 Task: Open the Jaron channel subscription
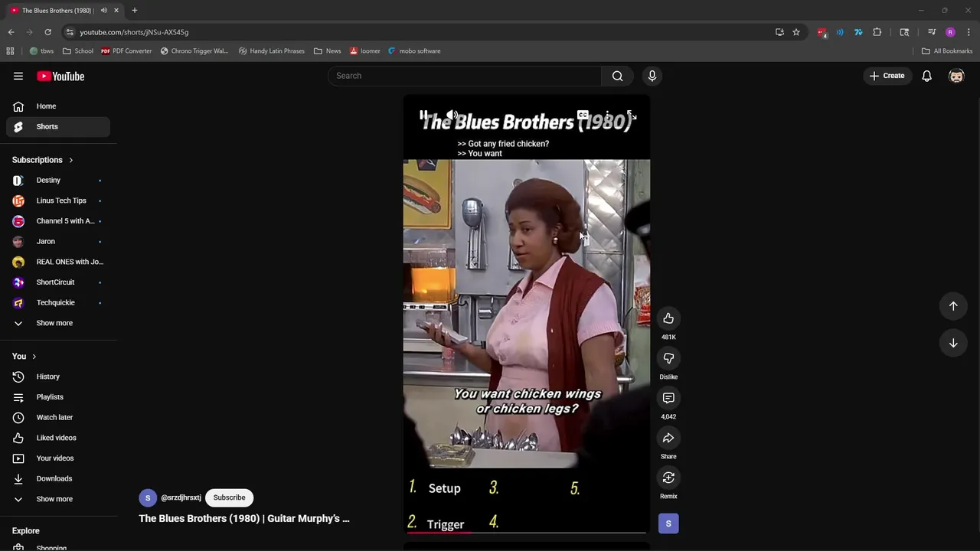coord(58,241)
